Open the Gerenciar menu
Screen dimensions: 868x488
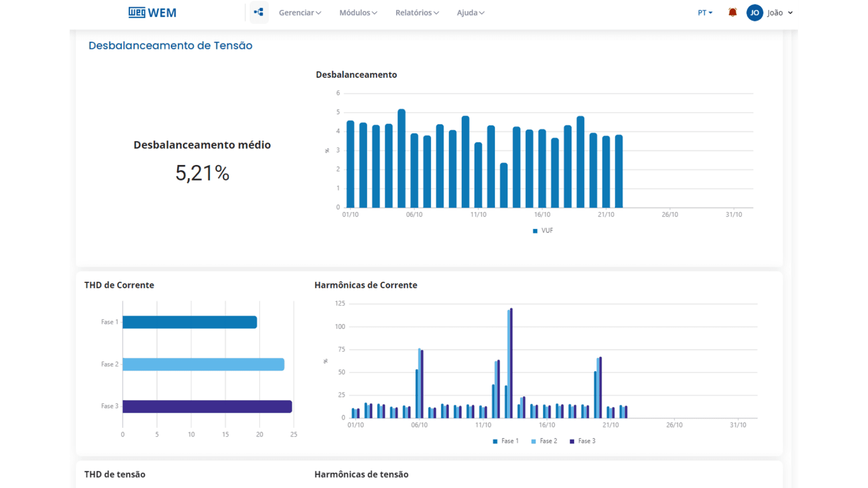click(x=300, y=13)
